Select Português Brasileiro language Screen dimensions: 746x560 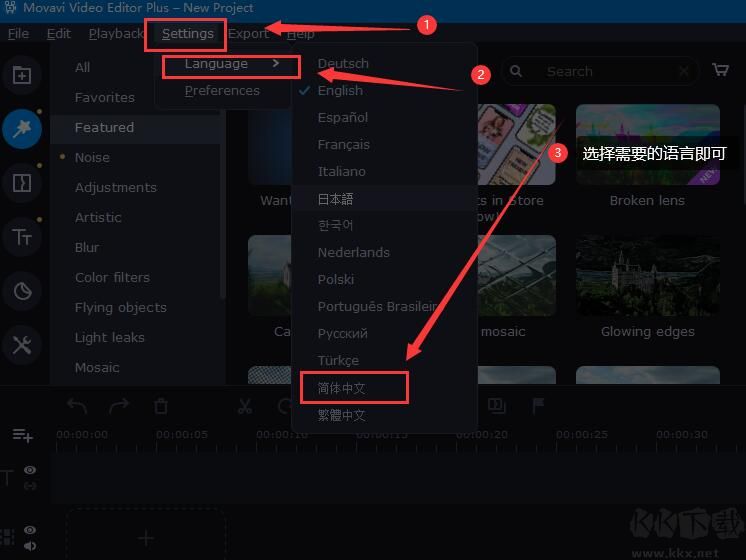377,306
